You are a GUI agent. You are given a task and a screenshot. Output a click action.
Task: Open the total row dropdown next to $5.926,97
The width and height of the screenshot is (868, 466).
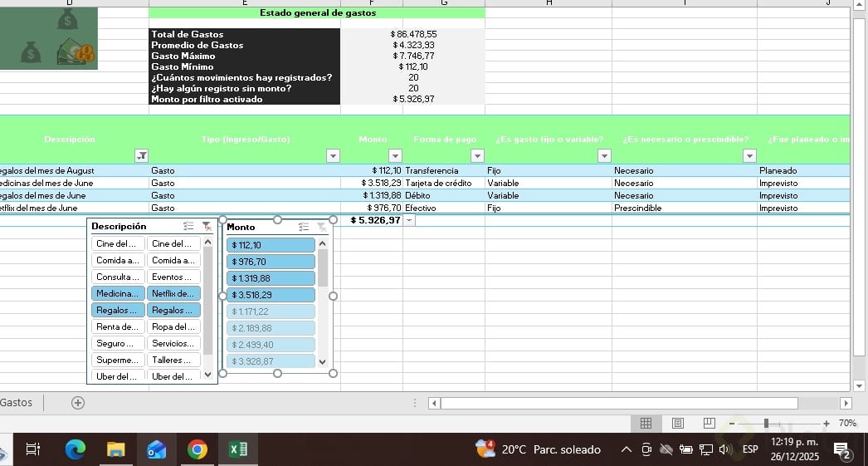(409, 220)
